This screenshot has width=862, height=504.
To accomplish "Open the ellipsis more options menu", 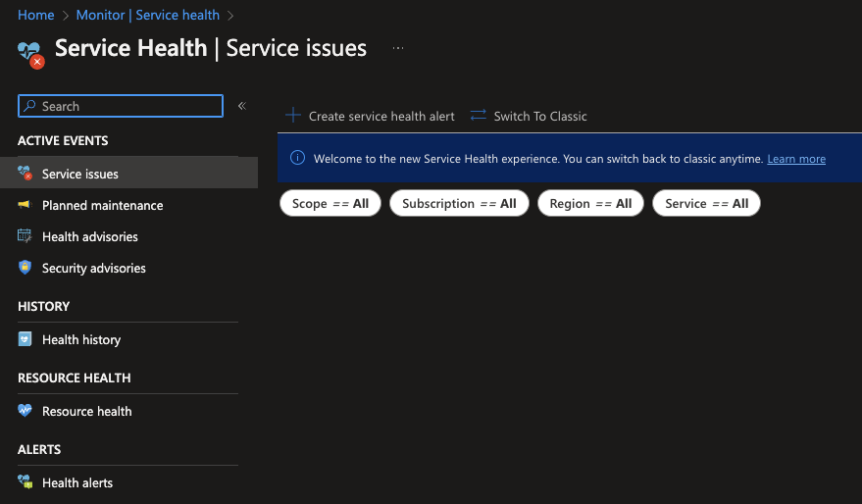I will [398, 48].
